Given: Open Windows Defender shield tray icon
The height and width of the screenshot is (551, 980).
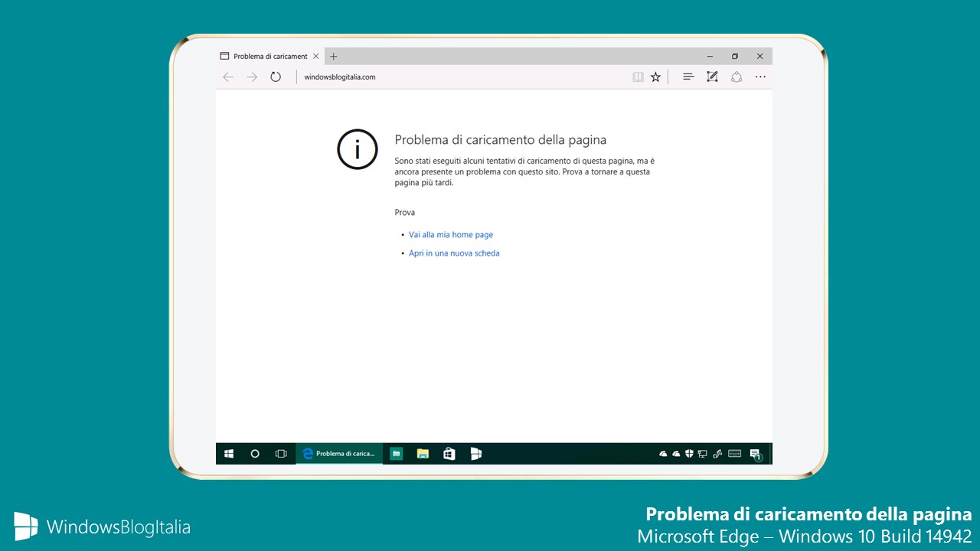Looking at the screenshot, I should click(x=689, y=454).
